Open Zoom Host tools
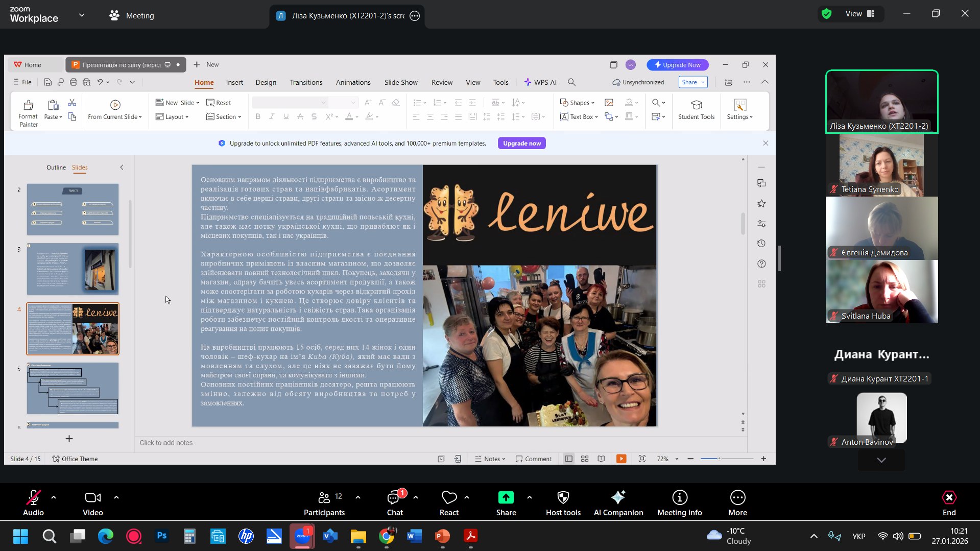 pyautogui.click(x=563, y=503)
